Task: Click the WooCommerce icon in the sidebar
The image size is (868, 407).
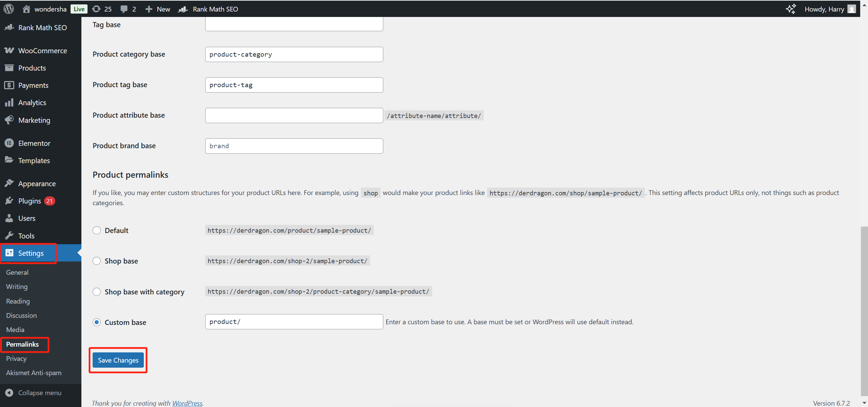Action: (x=9, y=51)
